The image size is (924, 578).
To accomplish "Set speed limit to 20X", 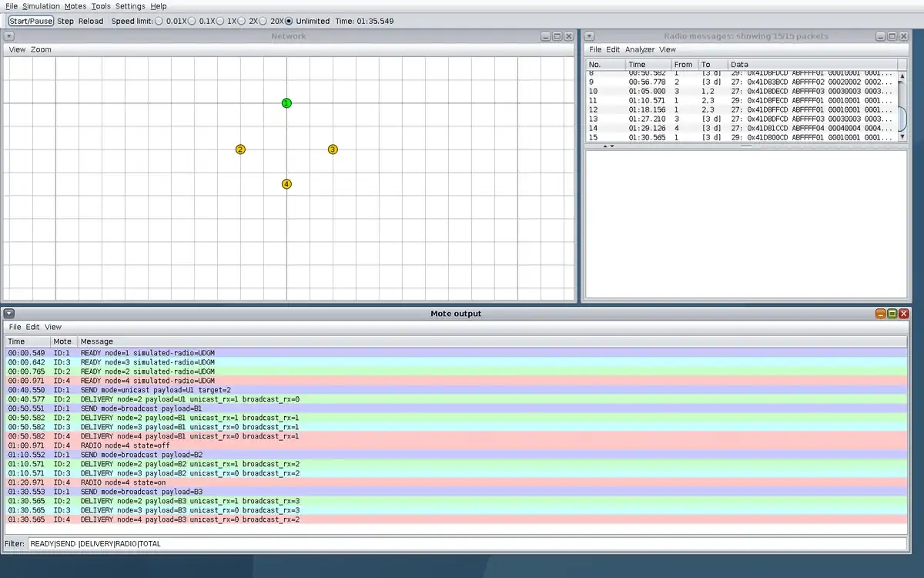I will tap(272, 21).
